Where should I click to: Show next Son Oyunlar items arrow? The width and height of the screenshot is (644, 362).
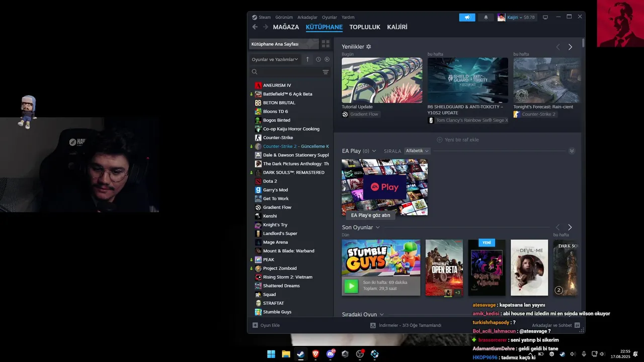click(570, 227)
